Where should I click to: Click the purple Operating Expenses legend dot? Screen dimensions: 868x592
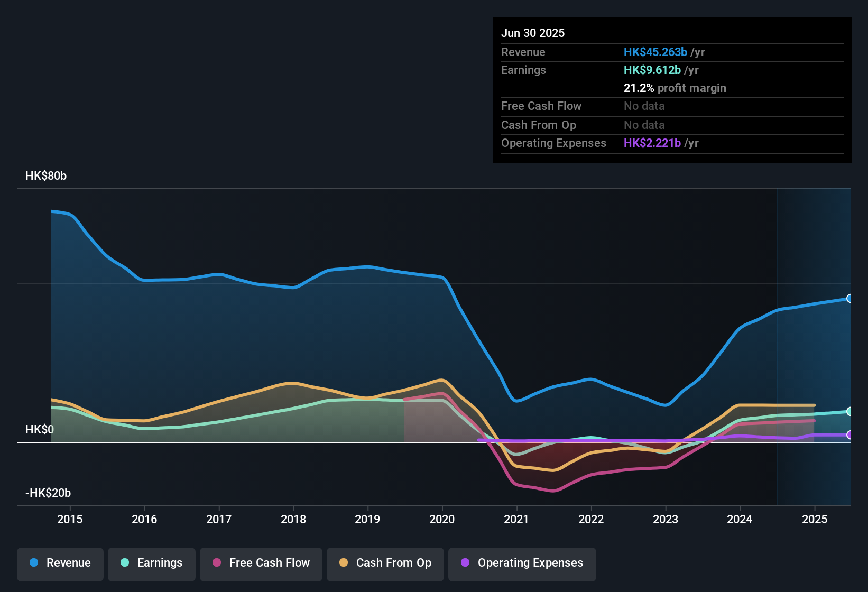[x=465, y=563]
